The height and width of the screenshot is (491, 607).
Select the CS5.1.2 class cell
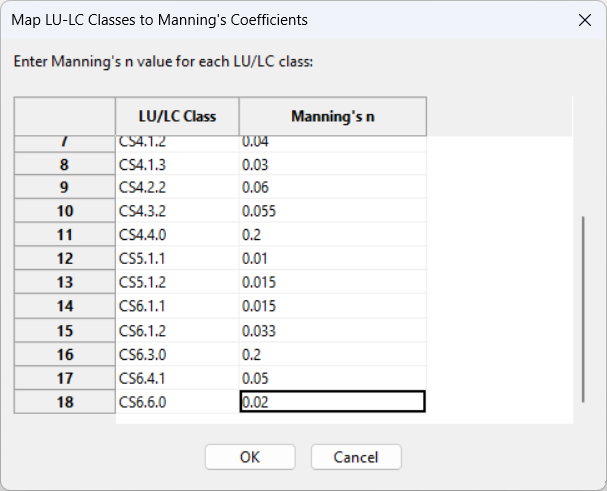178,283
